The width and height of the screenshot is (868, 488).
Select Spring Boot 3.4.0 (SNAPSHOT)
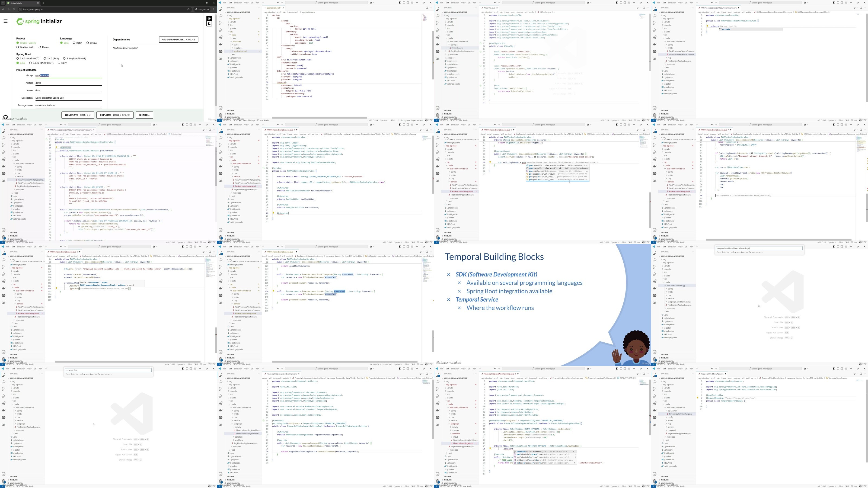28,58
